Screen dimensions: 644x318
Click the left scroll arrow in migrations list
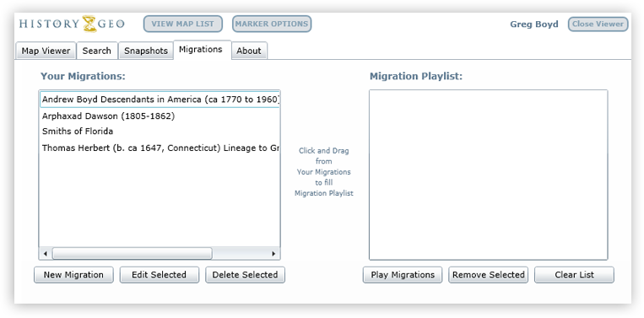46,254
